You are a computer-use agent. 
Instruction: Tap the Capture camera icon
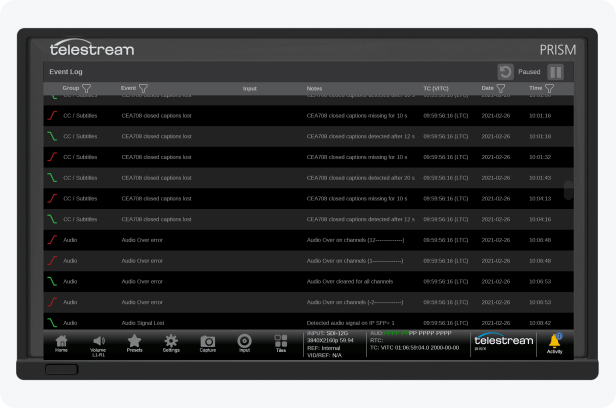(208, 344)
